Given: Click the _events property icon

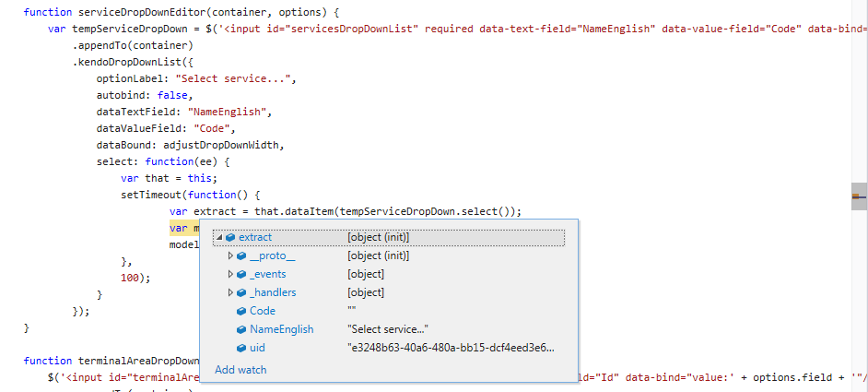Looking at the screenshot, I should tap(241, 274).
